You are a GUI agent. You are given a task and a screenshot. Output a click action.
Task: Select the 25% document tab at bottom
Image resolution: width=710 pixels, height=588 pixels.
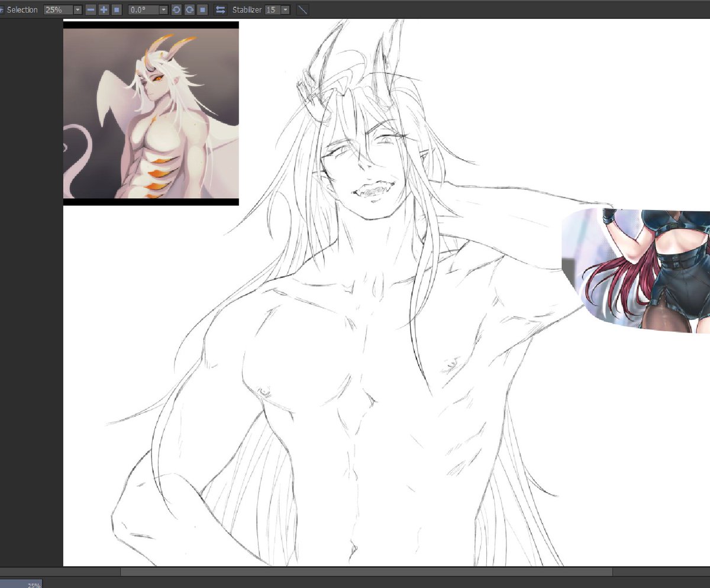pos(21,584)
